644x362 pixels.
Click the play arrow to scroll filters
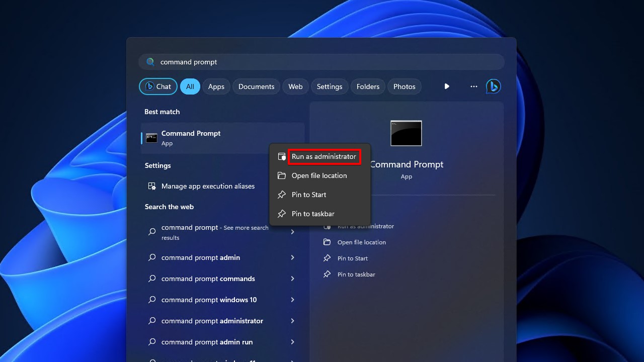point(446,86)
